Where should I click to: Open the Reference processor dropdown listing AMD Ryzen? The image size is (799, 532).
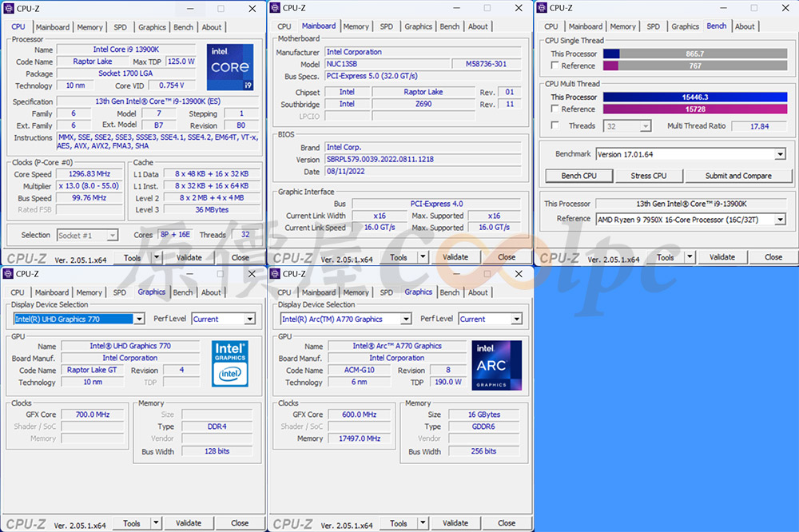pos(780,219)
